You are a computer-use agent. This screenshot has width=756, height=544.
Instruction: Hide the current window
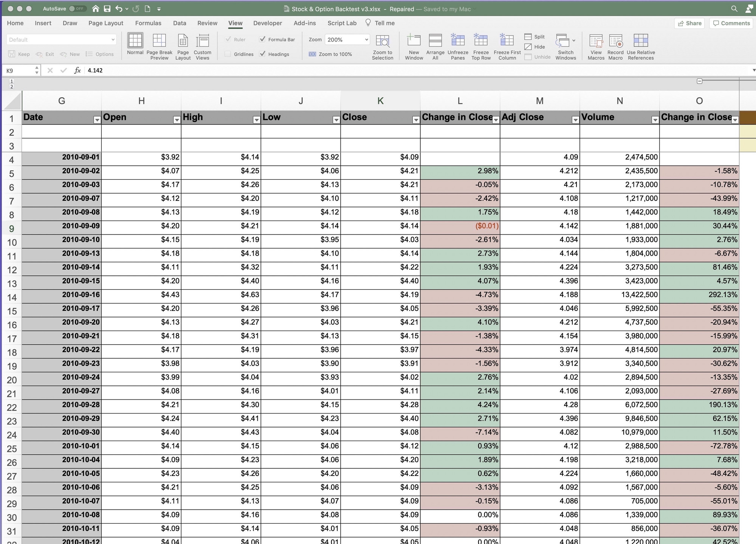click(x=534, y=47)
